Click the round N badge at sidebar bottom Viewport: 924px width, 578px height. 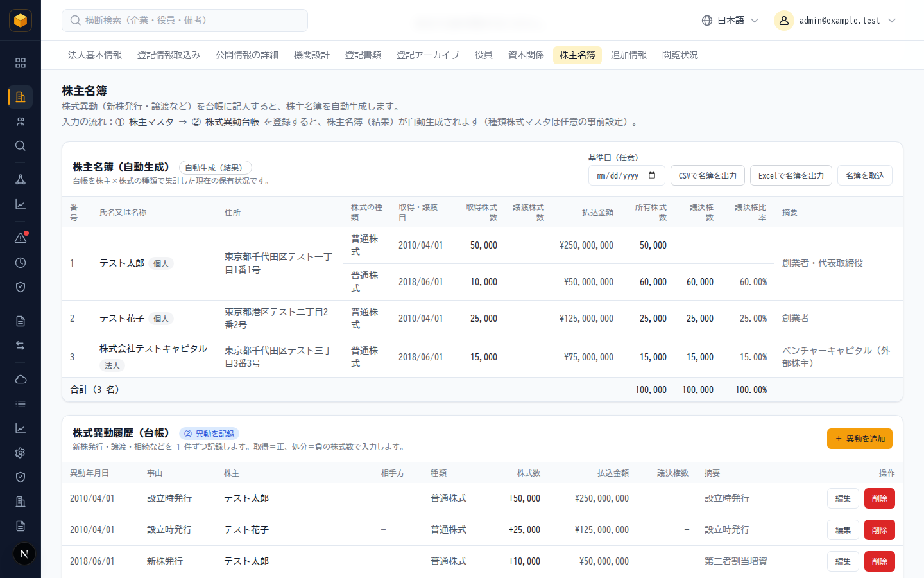(24, 554)
